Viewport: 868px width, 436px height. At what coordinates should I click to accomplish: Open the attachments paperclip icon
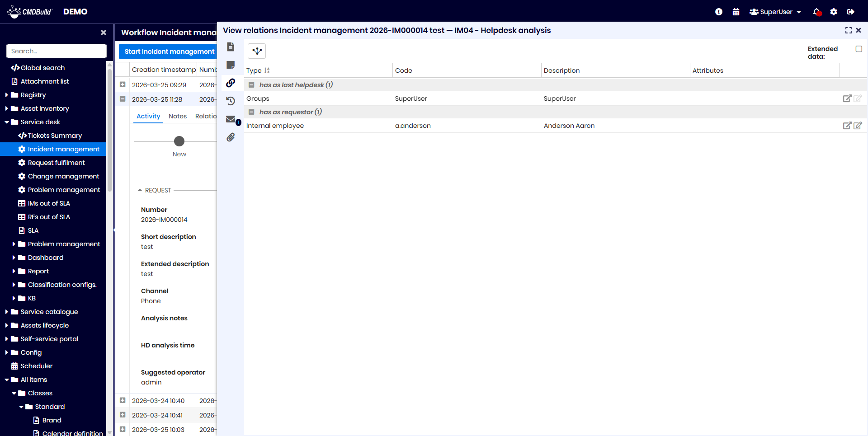pyautogui.click(x=231, y=137)
